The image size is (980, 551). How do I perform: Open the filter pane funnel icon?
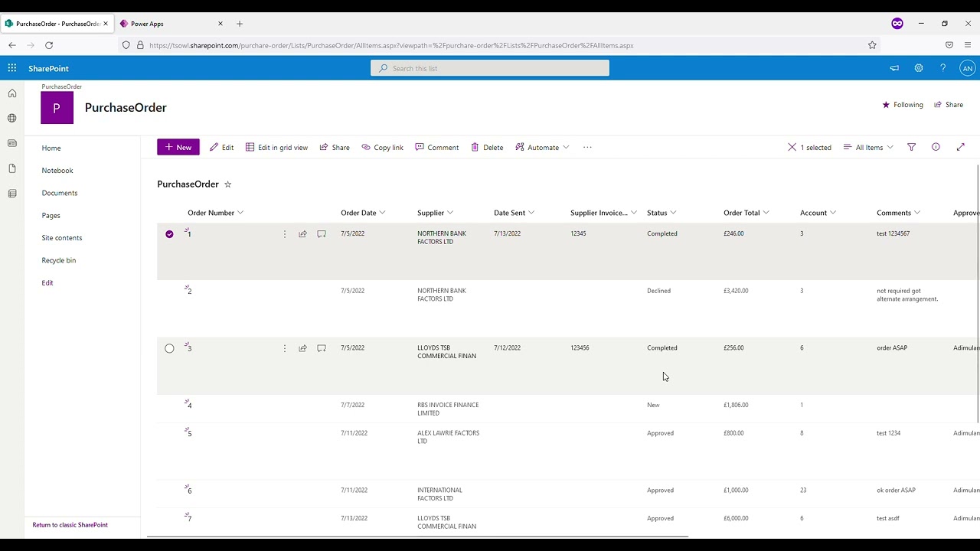point(911,147)
